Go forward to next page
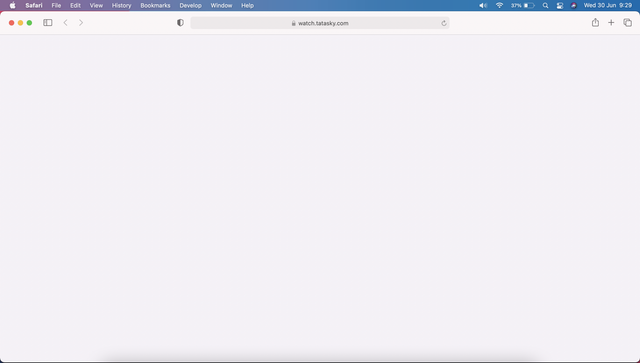The height and width of the screenshot is (363, 640). click(81, 23)
